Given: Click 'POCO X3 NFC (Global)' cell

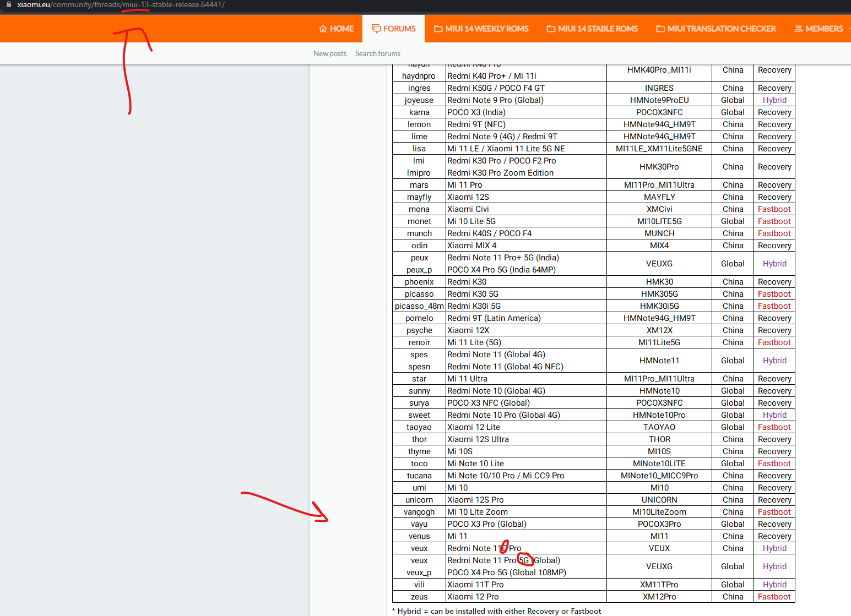Looking at the screenshot, I should 527,403.
